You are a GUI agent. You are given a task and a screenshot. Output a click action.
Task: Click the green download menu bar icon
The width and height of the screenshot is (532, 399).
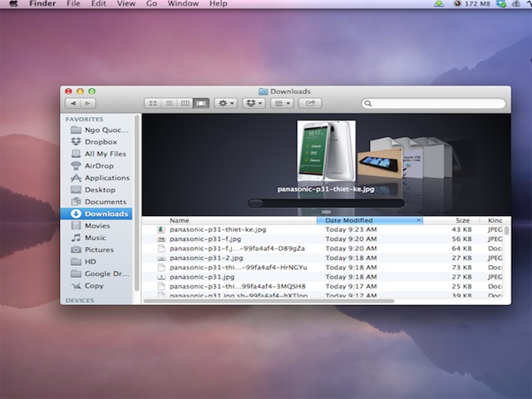[439, 3]
